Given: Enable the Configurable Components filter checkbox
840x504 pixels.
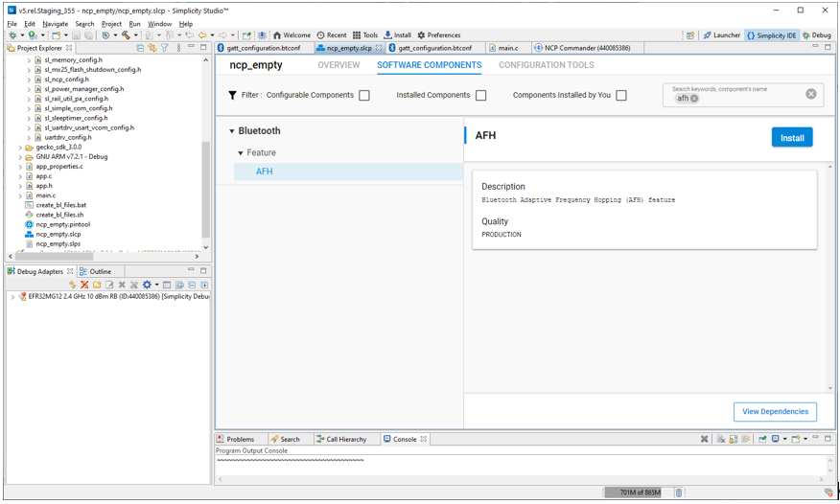Looking at the screenshot, I should [x=364, y=96].
